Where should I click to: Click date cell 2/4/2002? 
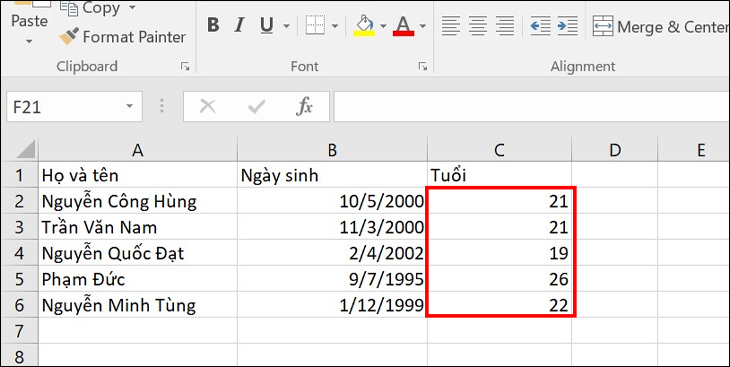[x=332, y=253]
